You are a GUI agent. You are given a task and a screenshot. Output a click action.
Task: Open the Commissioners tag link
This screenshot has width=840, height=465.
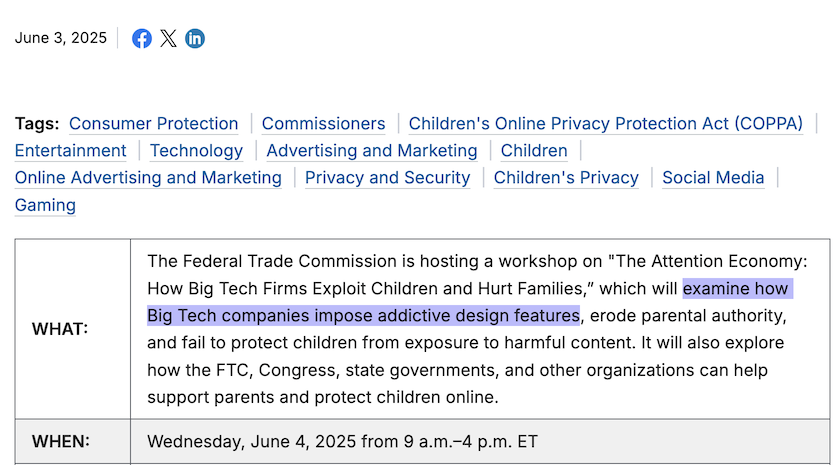[x=324, y=124]
